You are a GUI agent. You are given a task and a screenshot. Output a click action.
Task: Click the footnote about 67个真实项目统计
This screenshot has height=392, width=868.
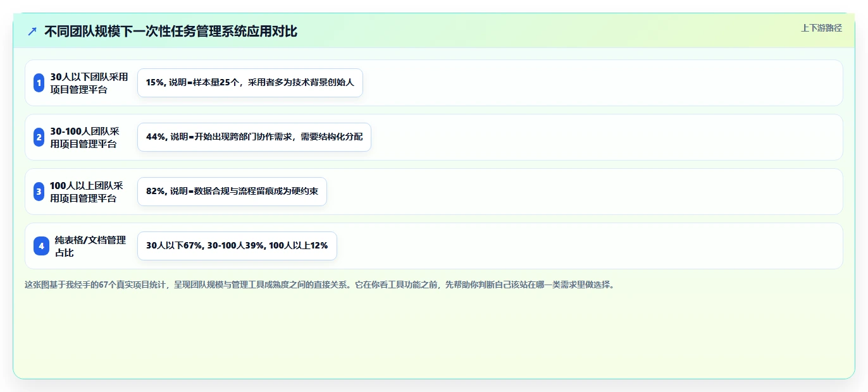coord(319,285)
